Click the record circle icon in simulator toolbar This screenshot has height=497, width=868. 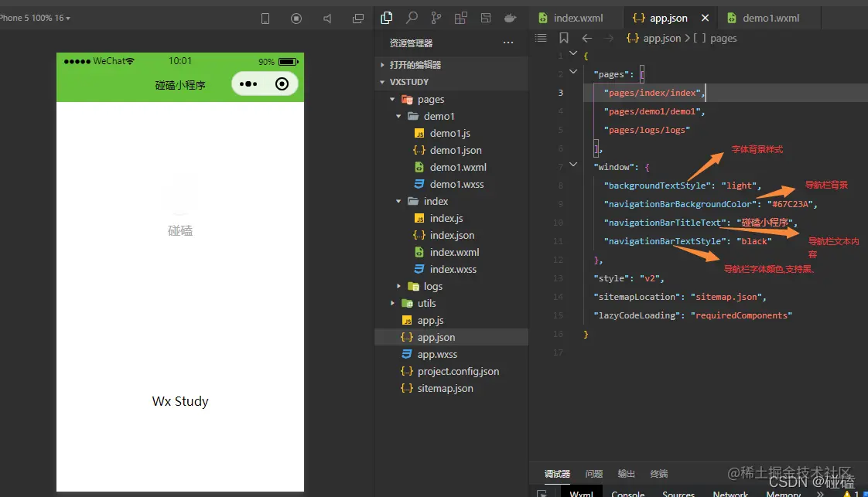(x=296, y=19)
